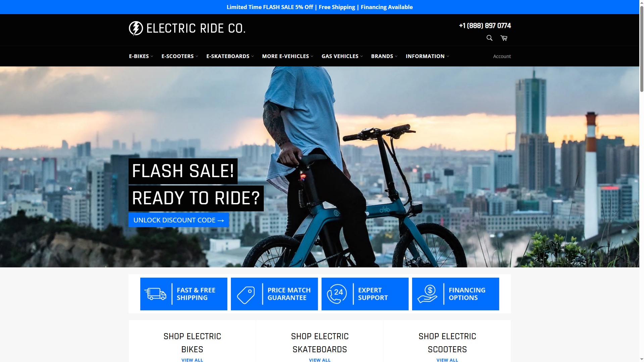Go to the Account link

(x=502, y=56)
